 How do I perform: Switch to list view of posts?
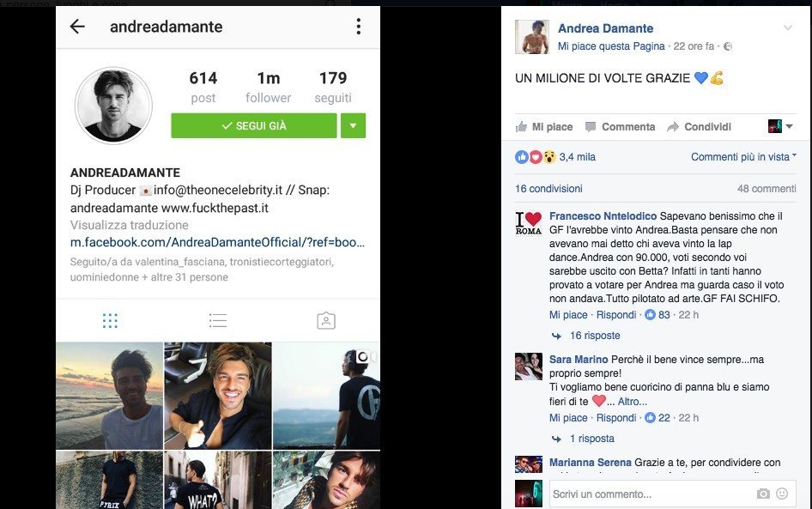click(x=218, y=321)
